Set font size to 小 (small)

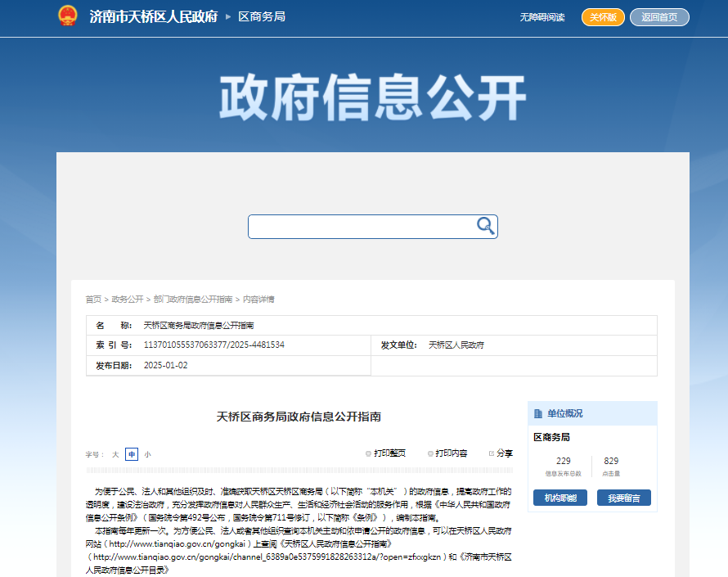pyautogui.click(x=147, y=454)
